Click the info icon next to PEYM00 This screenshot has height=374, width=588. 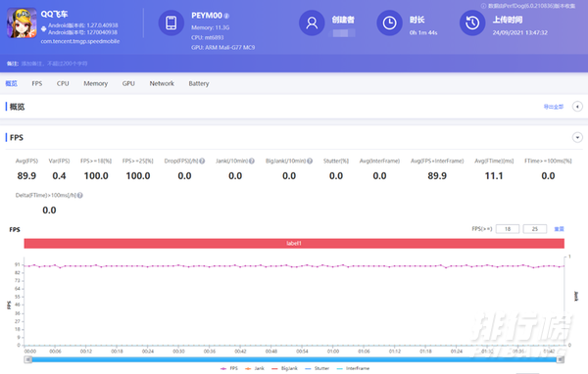point(226,16)
